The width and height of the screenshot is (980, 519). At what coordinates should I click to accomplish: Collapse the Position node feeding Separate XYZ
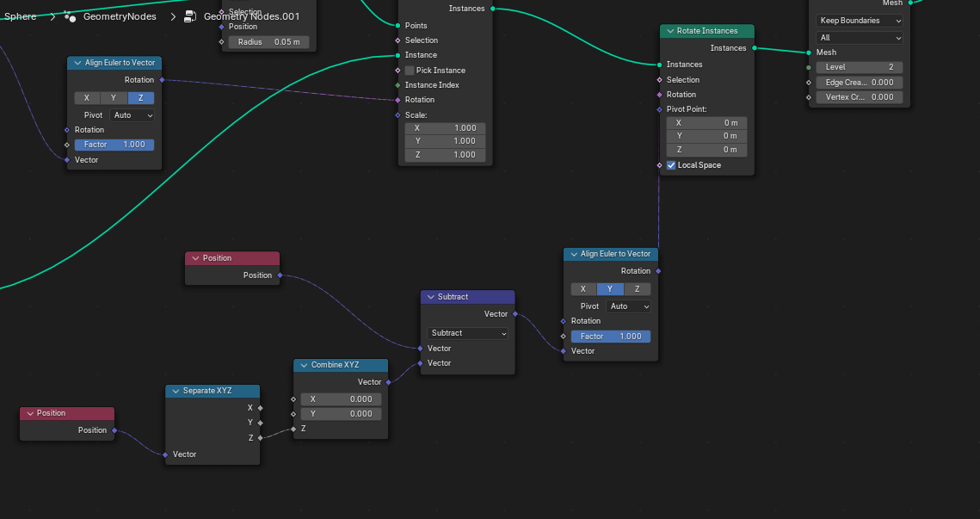28,413
